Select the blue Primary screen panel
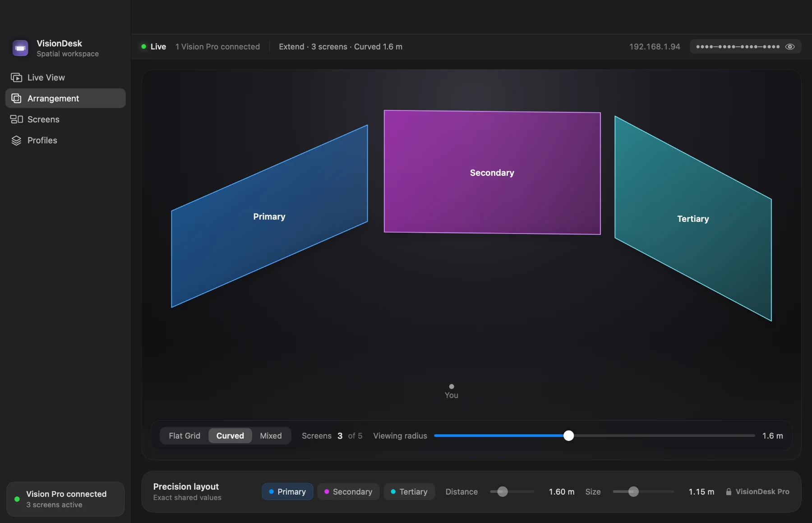812x523 pixels. pyautogui.click(x=269, y=216)
